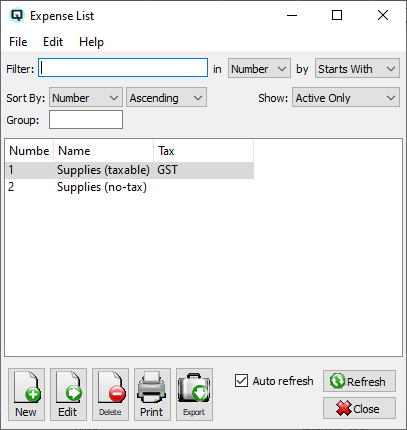Create a new expense with New icon
The width and height of the screenshot is (407, 430).
coord(26,394)
